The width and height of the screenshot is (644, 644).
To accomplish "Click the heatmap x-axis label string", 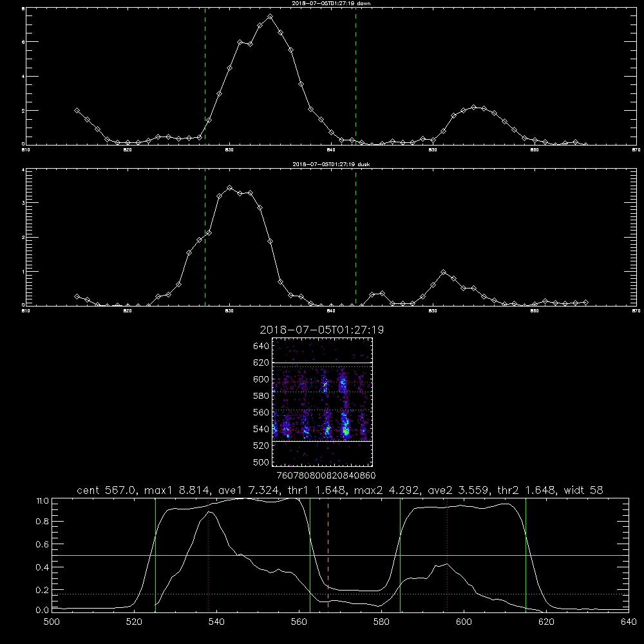I will pyautogui.click(x=326, y=475).
